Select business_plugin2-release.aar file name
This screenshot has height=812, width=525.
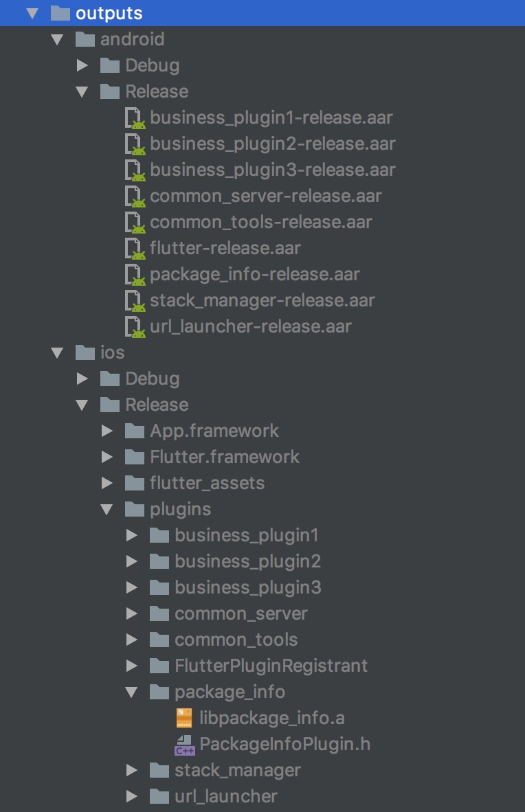point(273,144)
